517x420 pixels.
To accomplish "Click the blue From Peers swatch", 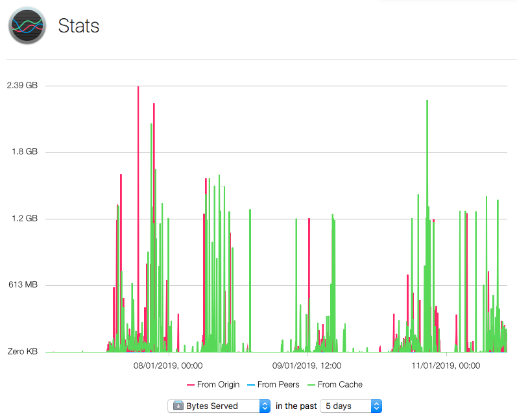I will coord(251,385).
